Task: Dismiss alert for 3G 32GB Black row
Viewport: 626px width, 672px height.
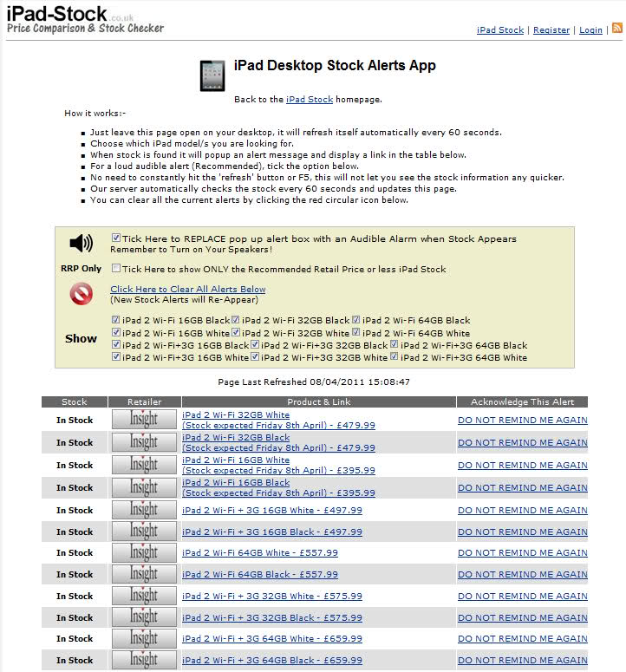Action: click(x=522, y=617)
